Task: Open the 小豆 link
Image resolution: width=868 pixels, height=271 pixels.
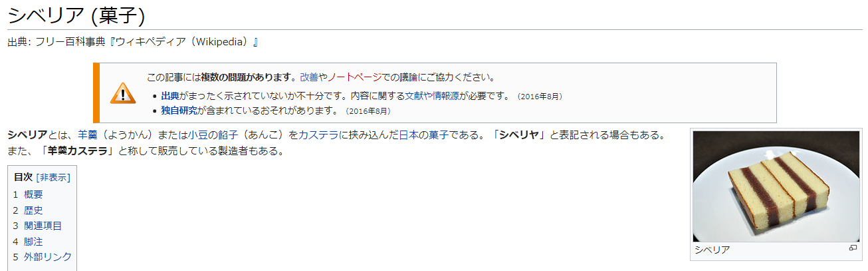Action: tap(197, 135)
